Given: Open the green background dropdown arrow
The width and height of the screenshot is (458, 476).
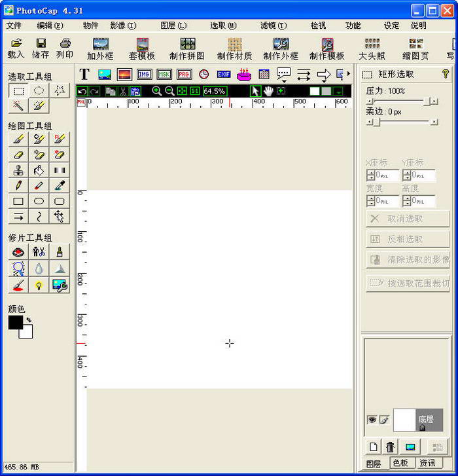Looking at the screenshot, I should point(338,91).
